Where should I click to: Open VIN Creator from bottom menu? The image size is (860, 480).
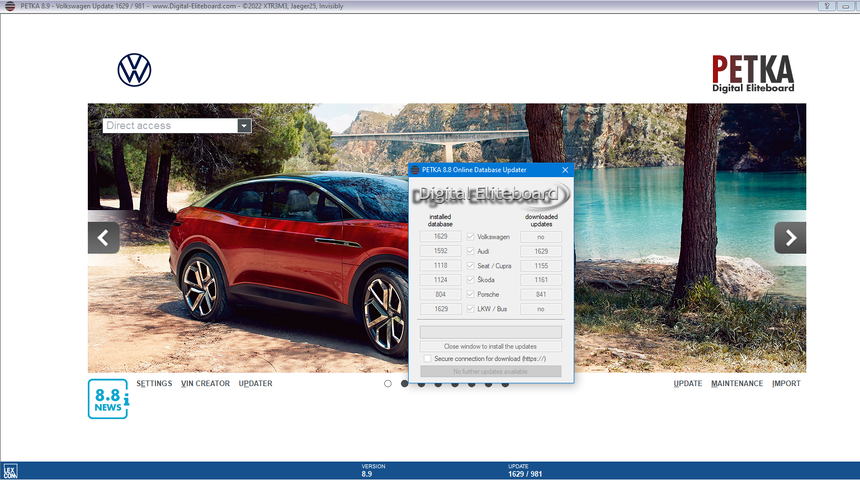(205, 384)
